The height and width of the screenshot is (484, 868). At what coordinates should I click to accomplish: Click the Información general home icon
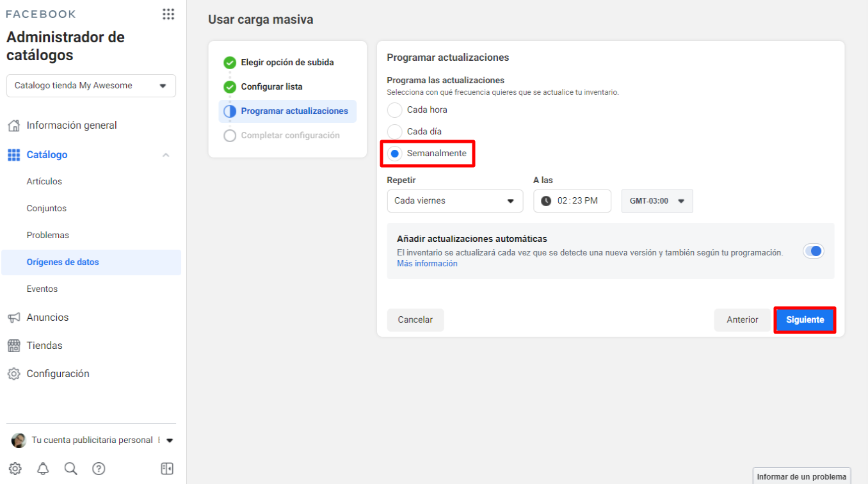[13, 125]
